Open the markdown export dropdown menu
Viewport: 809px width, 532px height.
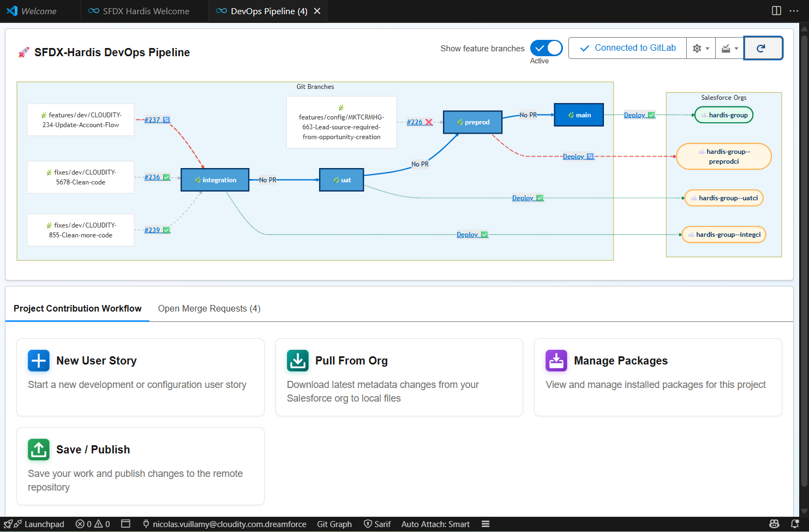point(730,48)
